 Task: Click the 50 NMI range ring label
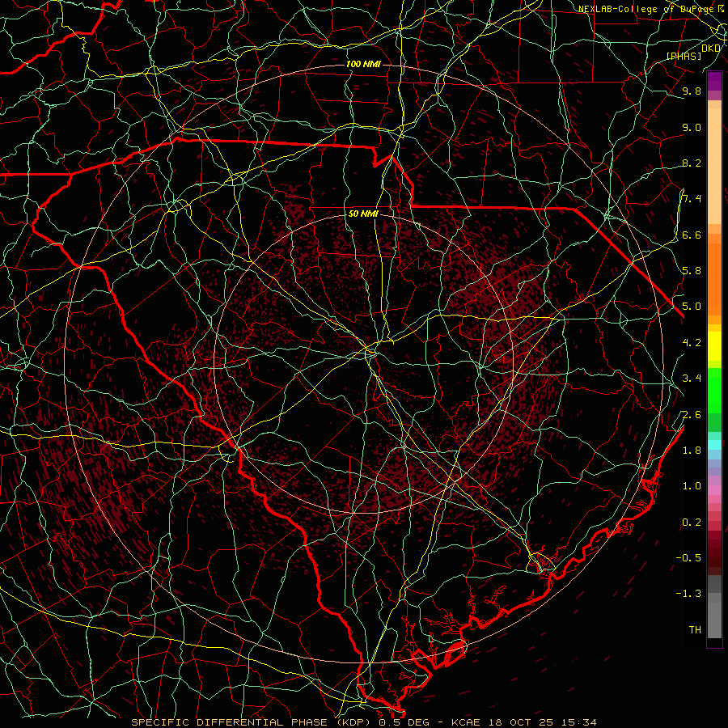tap(363, 214)
